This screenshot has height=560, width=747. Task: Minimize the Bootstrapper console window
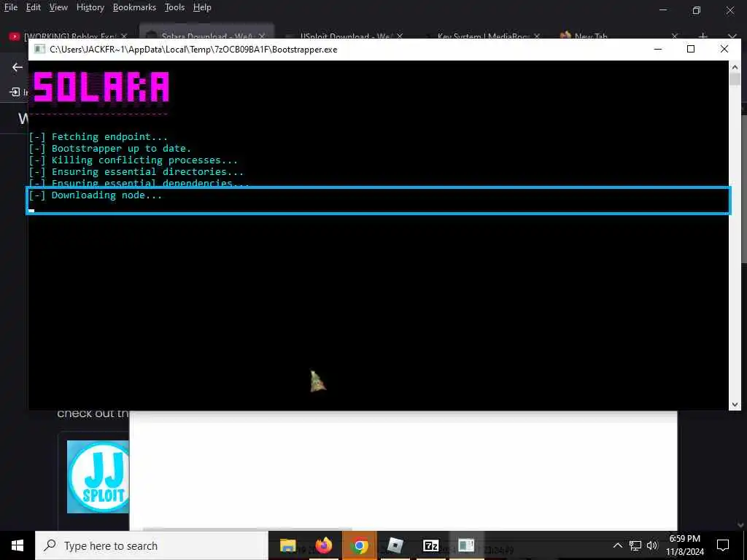[658, 49]
